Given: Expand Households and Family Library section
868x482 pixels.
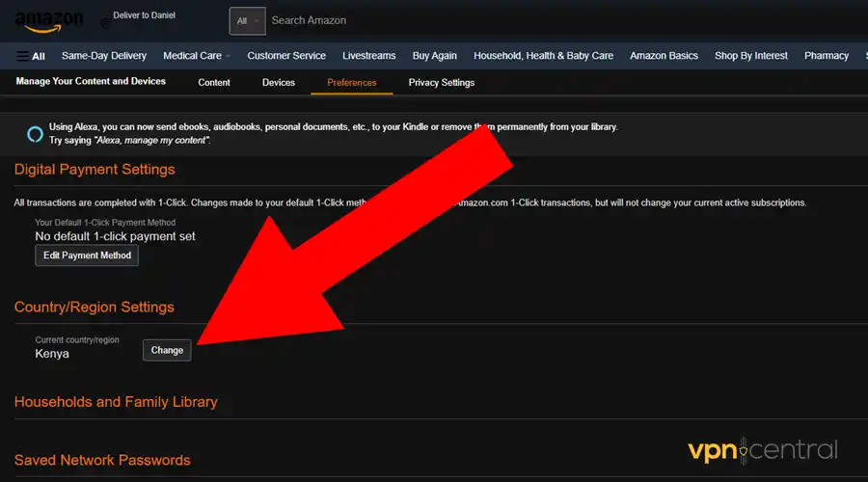Looking at the screenshot, I should (116, 402).
